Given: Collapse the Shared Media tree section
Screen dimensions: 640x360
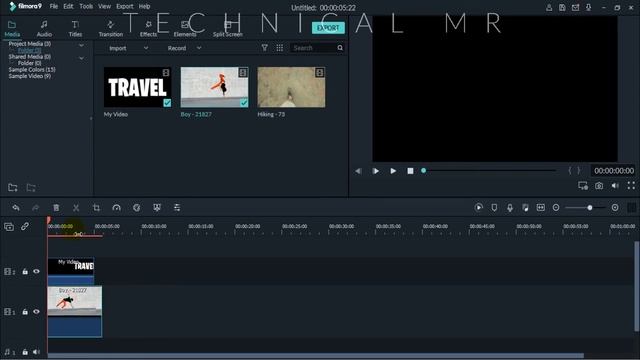Looking at the screenshot, I should point(81,58).
